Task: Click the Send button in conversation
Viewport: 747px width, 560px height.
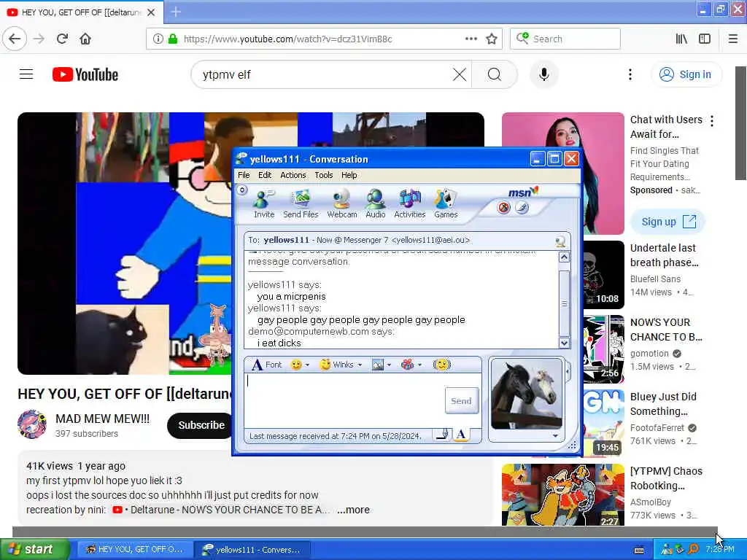Action: coord(461,401)
